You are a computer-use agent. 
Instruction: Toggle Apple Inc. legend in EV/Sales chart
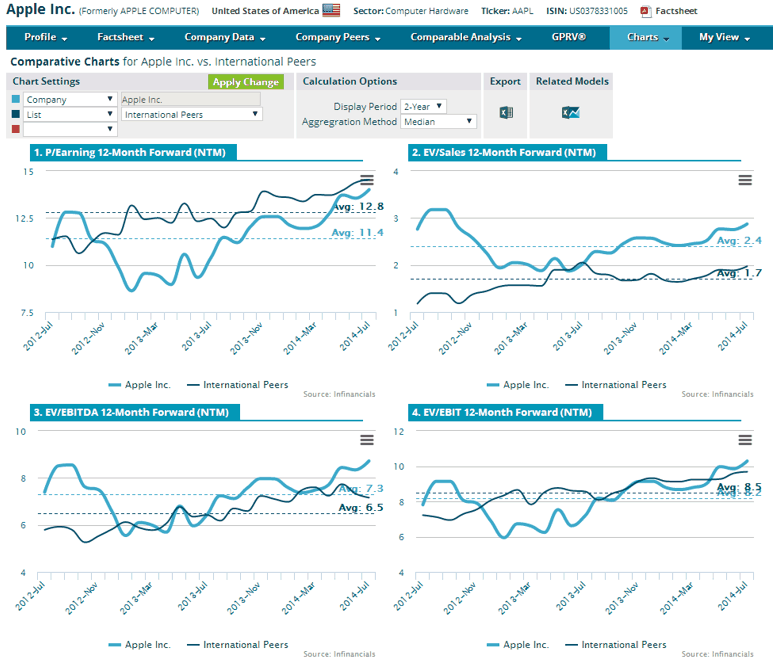coord(518,385)
